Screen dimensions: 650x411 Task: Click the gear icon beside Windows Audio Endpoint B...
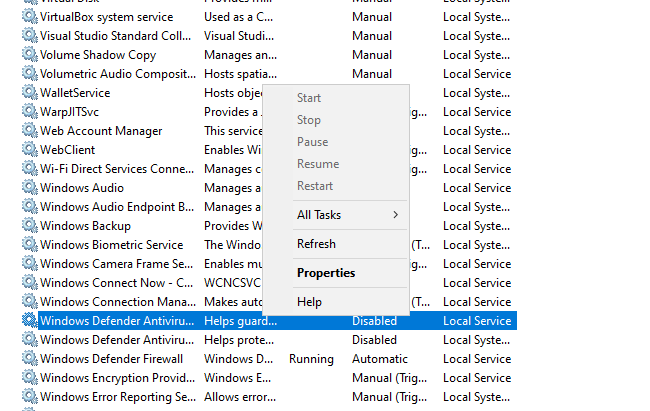pyautogui.click(x=29, y=207)
